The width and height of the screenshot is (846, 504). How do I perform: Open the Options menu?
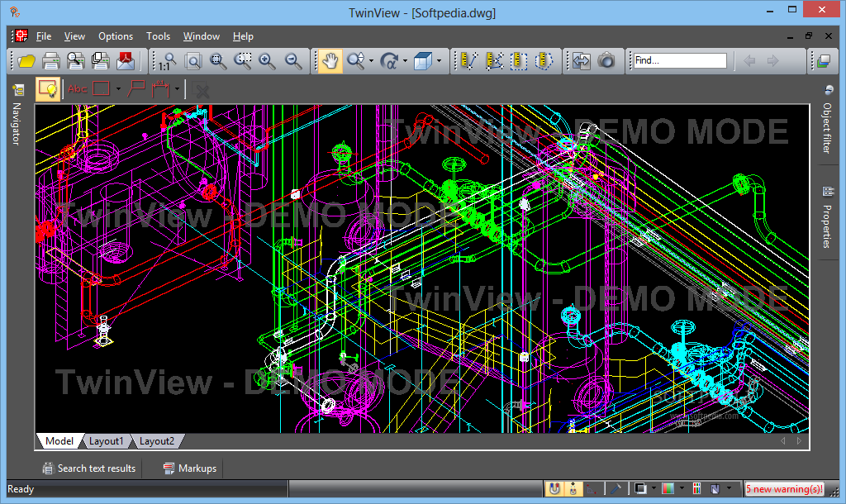click(116, 36)
